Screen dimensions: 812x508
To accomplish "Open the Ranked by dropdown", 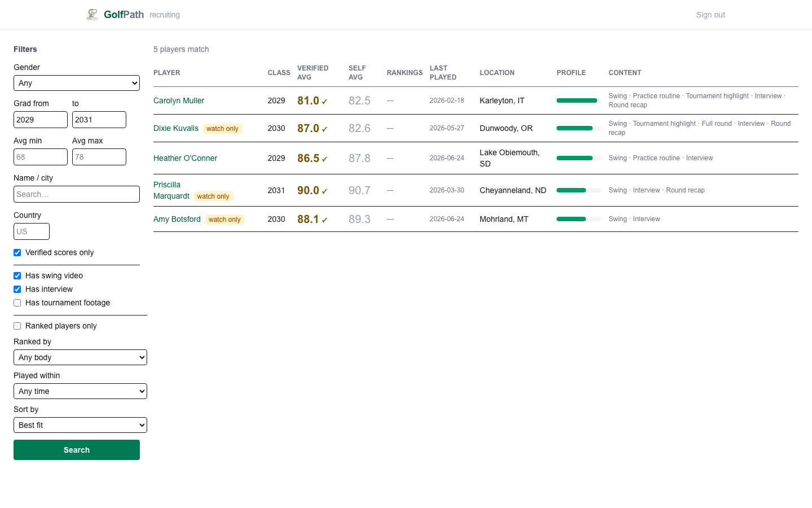I will 80,357.
